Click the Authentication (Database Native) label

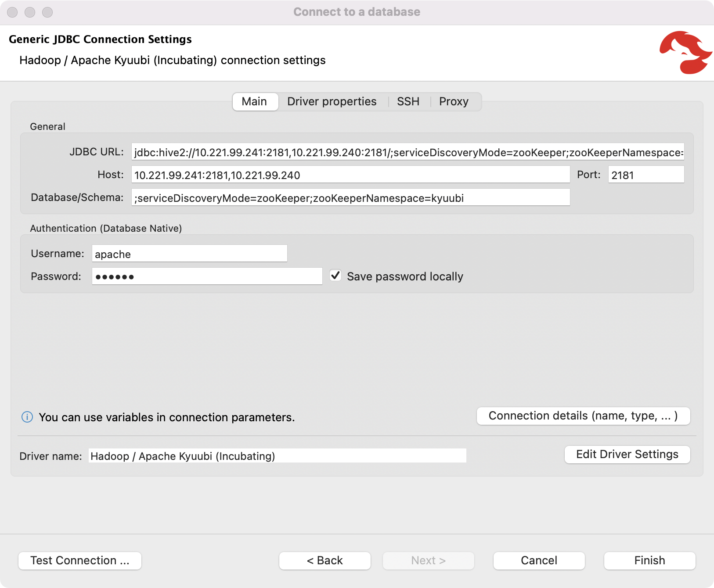pos(106,229)
